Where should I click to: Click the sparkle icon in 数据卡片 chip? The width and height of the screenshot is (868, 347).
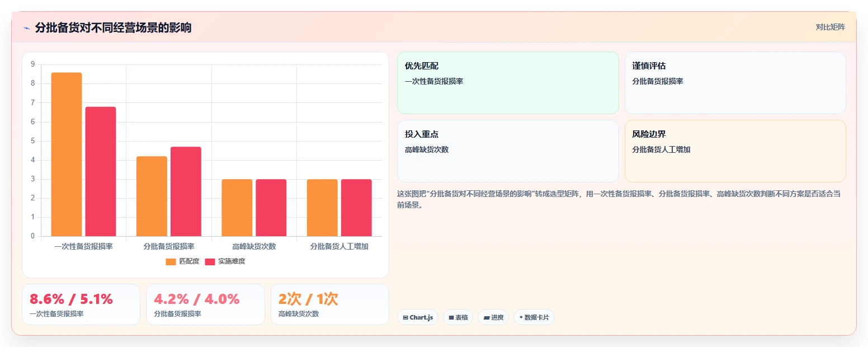[x=521, y=317]
